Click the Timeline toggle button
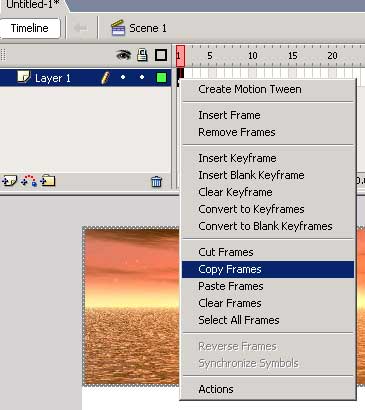Image resolution: width=365 pixels, height=410 pixels. (30, 28)
